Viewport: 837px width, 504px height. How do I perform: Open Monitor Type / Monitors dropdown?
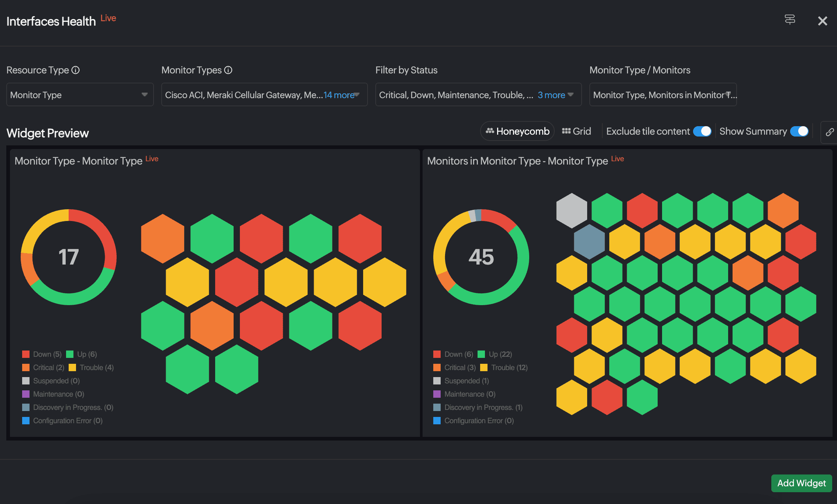click(x=662, y=95)
